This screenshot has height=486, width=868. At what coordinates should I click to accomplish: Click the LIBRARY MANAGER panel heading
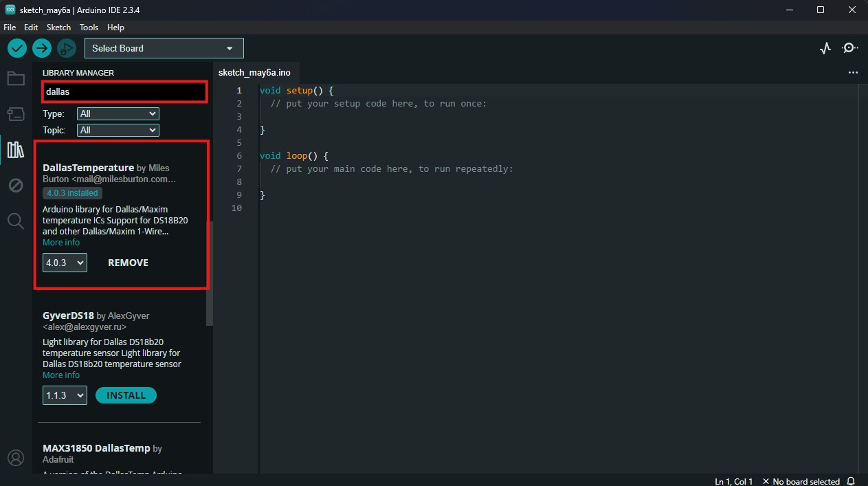78,73
